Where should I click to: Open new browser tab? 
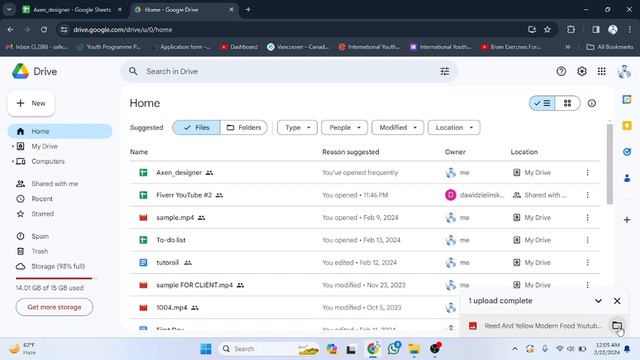[x=248, y=9]
